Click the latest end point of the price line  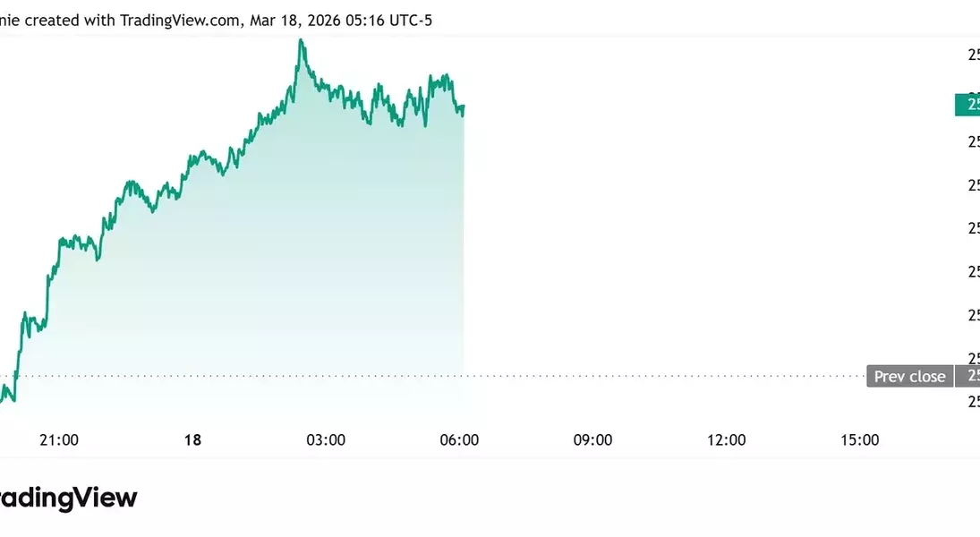464,107
